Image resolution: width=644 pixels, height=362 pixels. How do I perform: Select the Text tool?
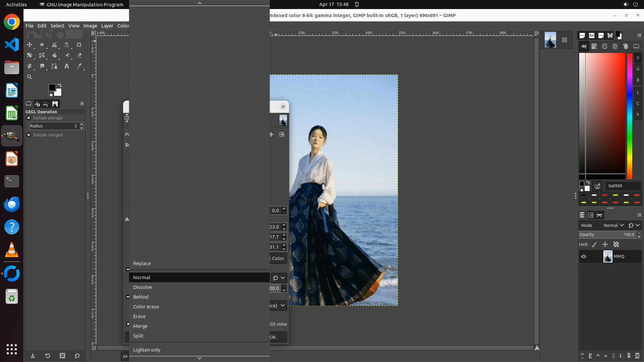(67, 66)
